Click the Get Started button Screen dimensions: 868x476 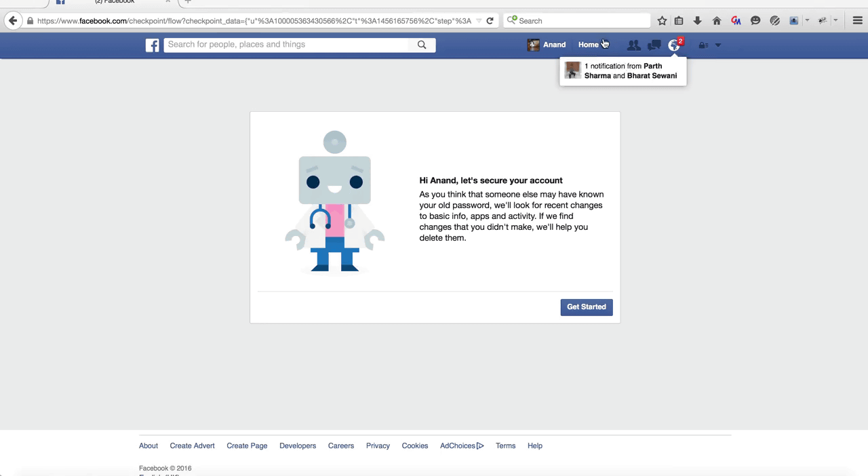coord(587,307)
